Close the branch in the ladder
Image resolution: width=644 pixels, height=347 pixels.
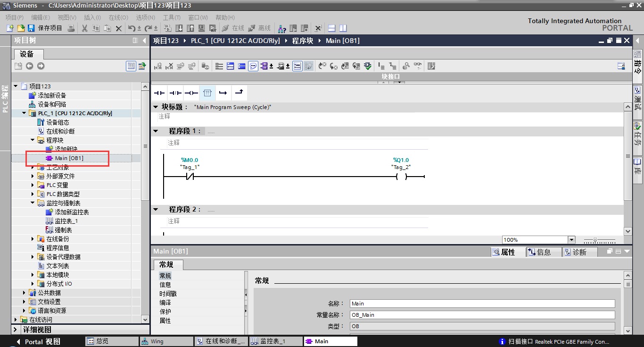pyautogui.click(x=239, y=93)
